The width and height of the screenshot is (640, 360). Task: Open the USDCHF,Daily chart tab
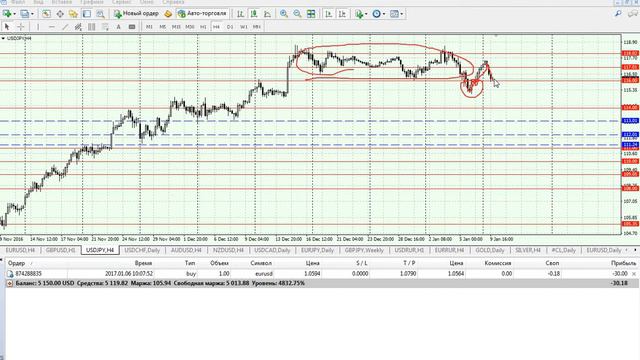(142, 250)
